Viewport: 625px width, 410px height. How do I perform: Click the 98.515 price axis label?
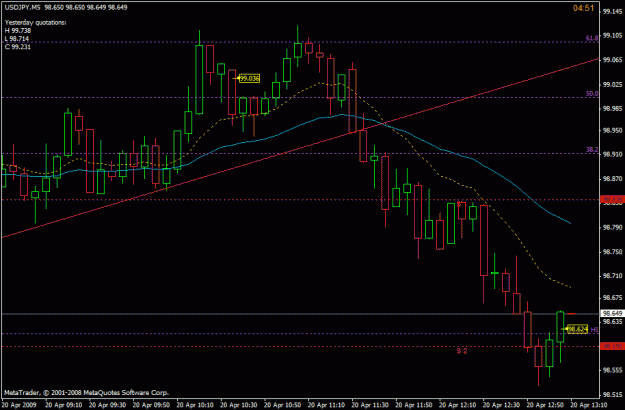613,394
